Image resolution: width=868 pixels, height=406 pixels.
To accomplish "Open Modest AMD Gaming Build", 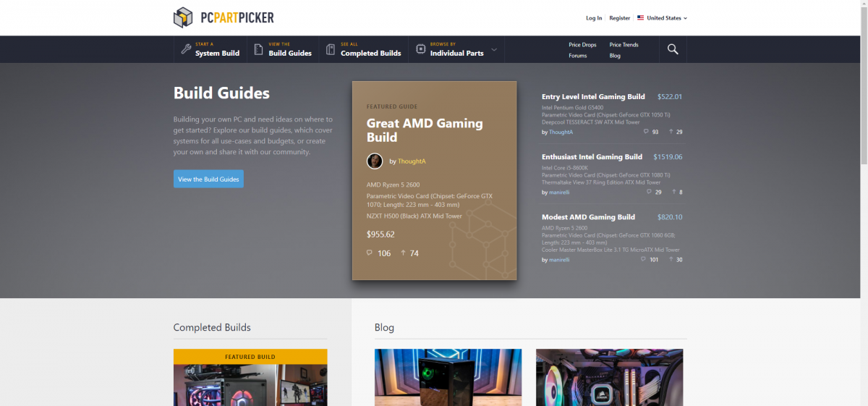I will [x=588, y=216].
